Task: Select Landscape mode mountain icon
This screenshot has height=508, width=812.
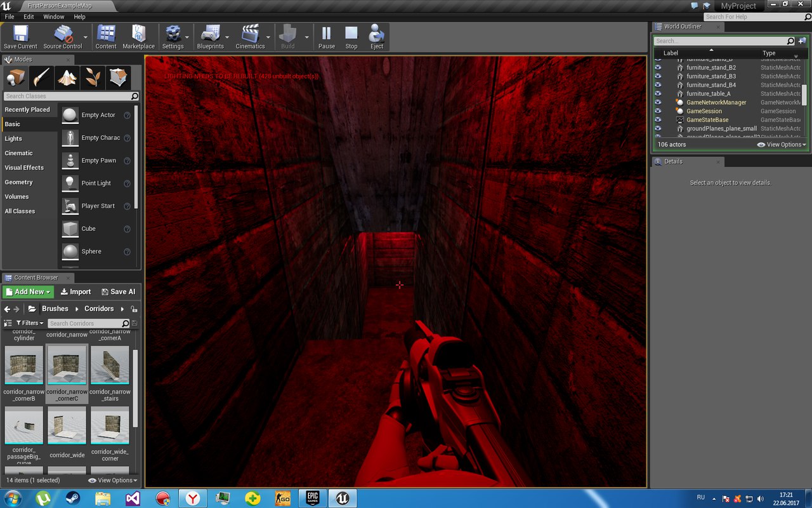Action: point(67,78)
